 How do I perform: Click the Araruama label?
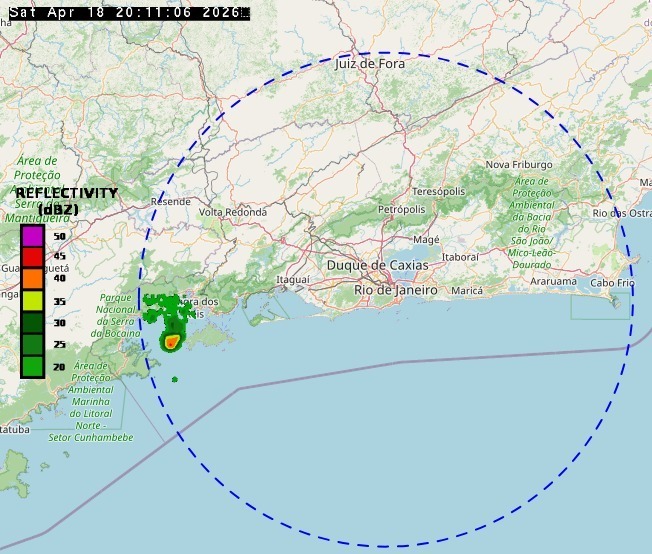coord(553,282)
